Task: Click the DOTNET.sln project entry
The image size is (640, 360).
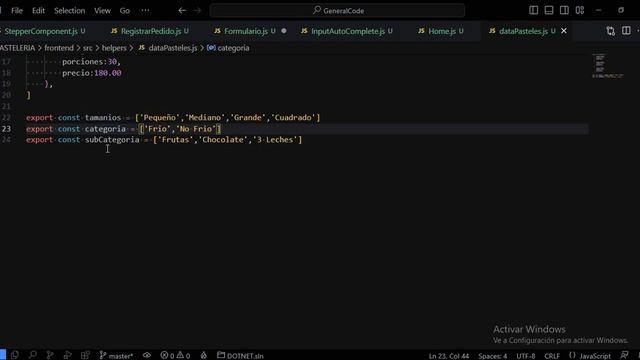Action: [240, 356]
